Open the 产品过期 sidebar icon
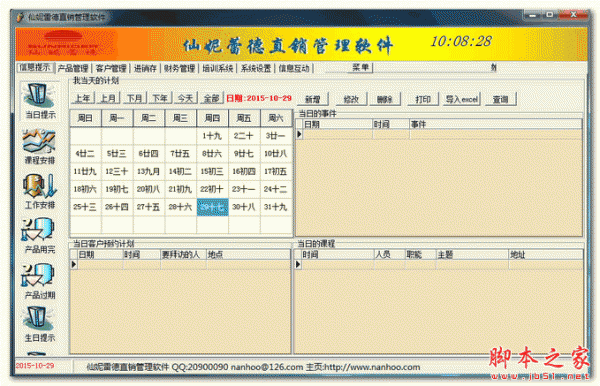 tap(40, 282)
